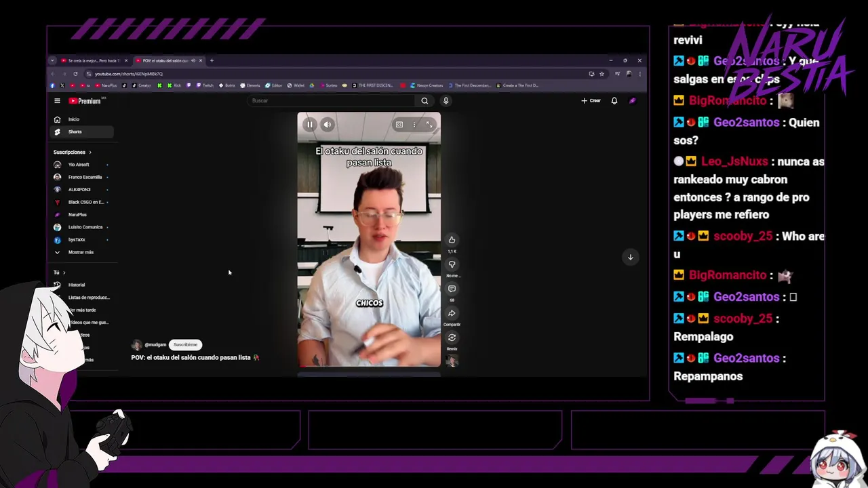Click the sound thumbnail under Remix

tap(452, 361)
